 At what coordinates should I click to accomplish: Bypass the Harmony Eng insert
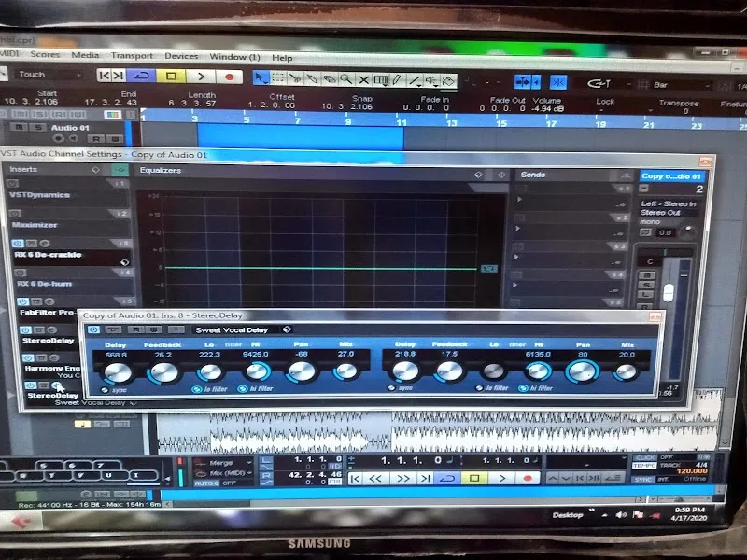pos(28,357)
